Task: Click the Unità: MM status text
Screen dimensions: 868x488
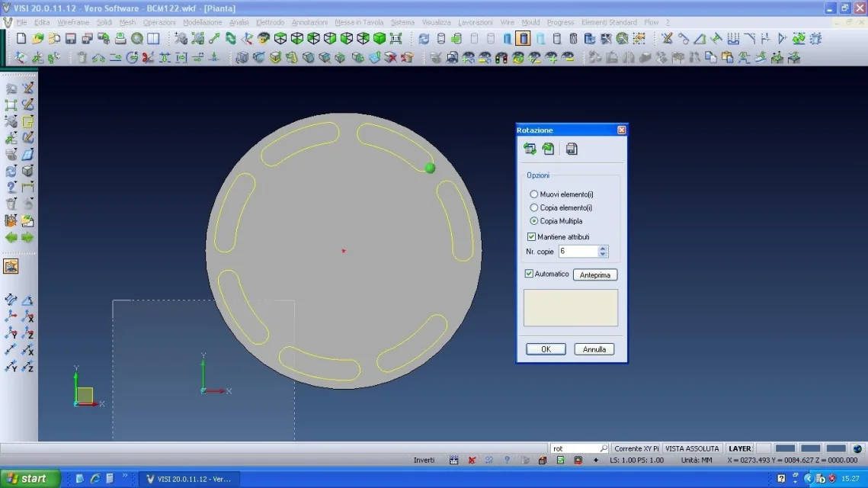Action: (697, 461)
